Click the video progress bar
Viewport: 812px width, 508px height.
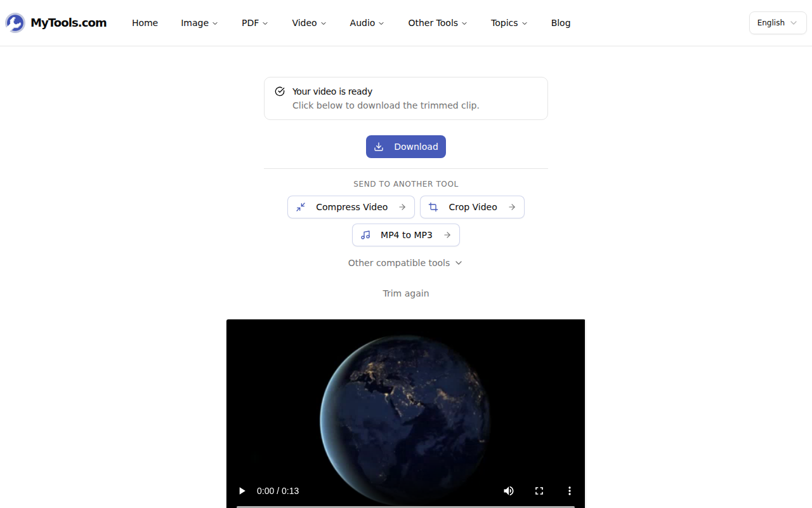pyautogui.click(x=405, y=506)
